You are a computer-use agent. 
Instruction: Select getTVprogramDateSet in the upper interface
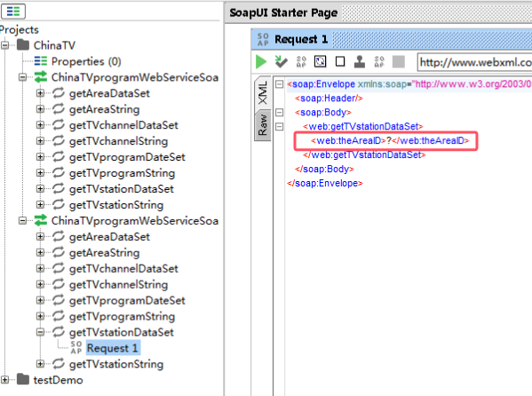pyautogui.click(x=127, y=157)
